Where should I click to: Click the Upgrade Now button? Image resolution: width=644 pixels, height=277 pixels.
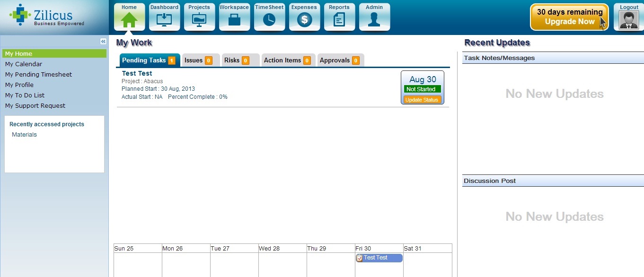[569, 17]
